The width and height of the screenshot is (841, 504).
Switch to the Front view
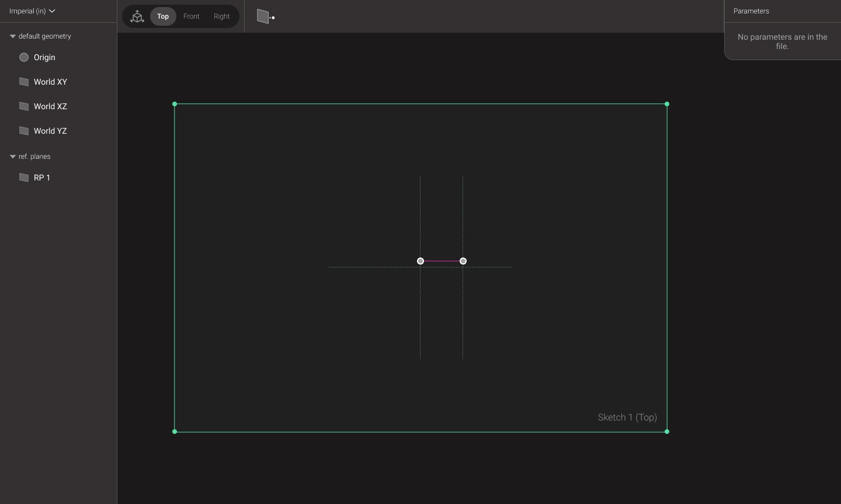pyautogui.click(x=191, y=16)
